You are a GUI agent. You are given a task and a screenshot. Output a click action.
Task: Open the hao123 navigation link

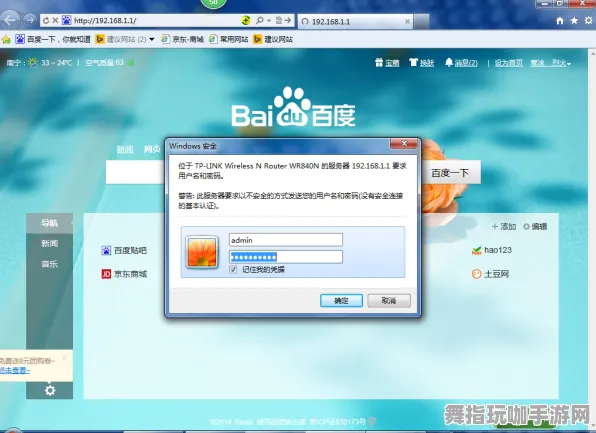[491, 250]
